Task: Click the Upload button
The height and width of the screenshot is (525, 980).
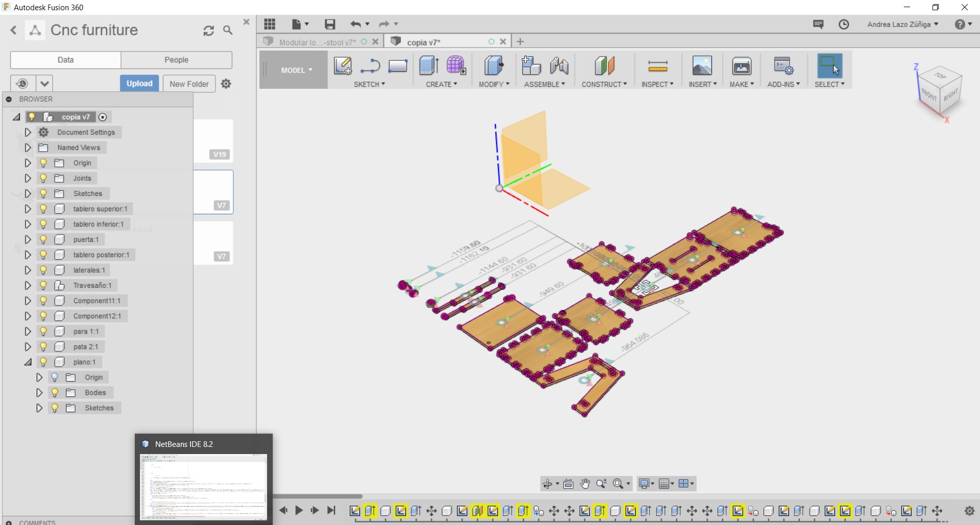Action: click(139, 84)
